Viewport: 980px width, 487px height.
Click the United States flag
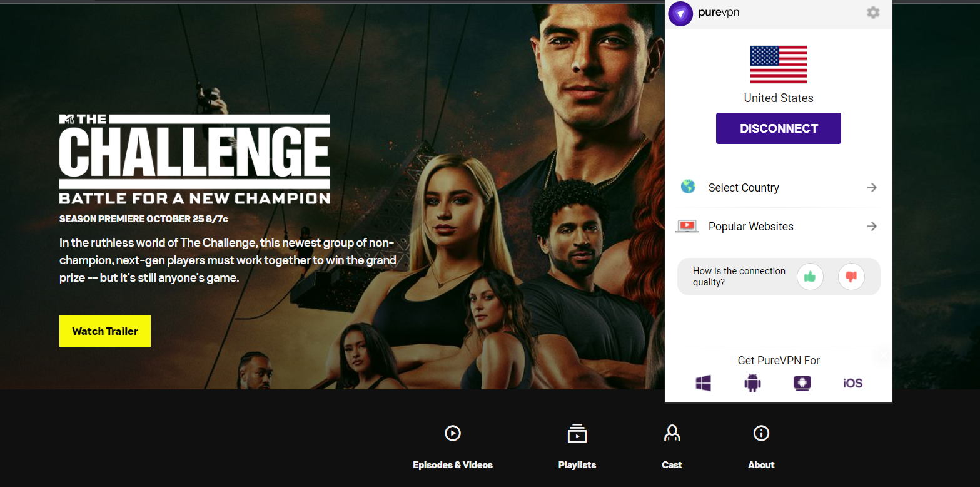(x=779, y=64)
